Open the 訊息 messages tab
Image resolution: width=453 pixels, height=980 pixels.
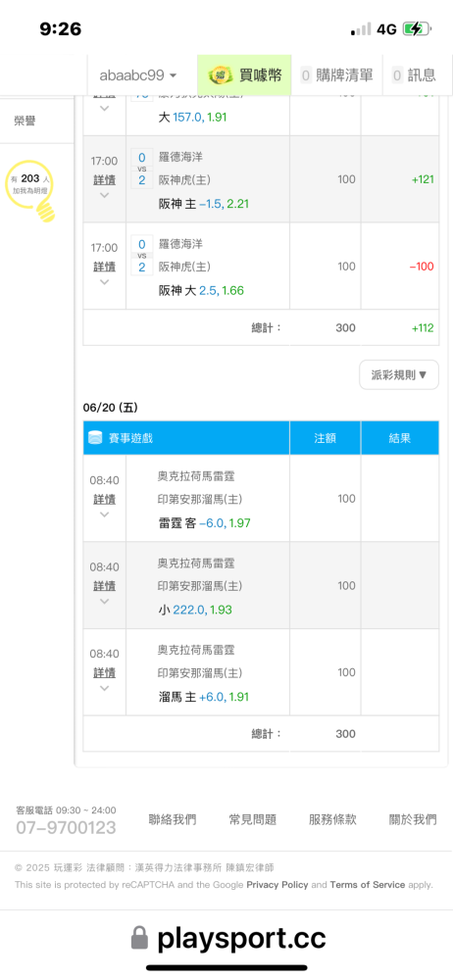pyautogui.click(x=414, y=75)
